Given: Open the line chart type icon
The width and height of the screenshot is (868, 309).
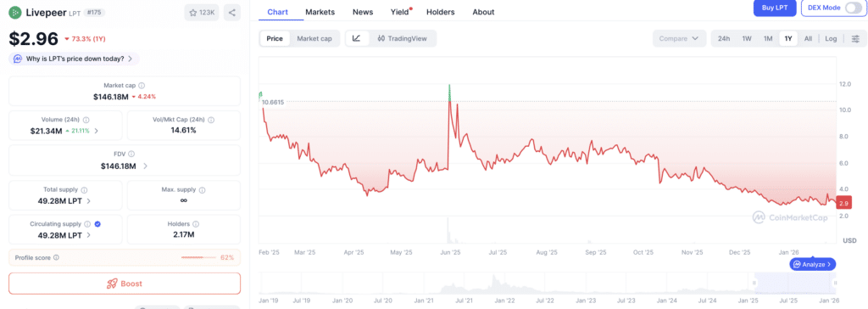Looking at the screenshot, I should [357, 38].
